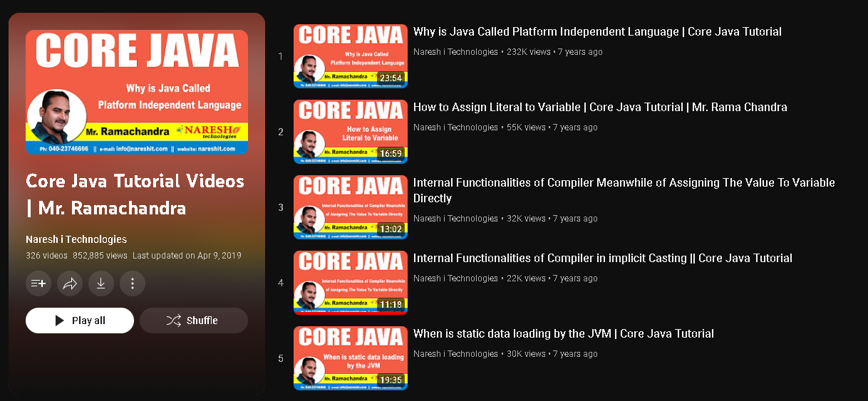Click index number 3 beside third video
The height and width of the screenshot is (401, 868).
281,207
